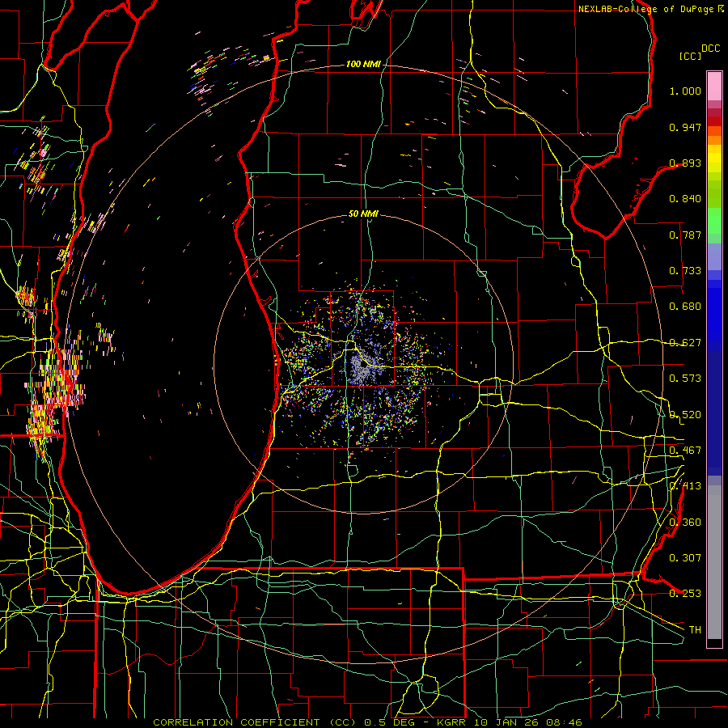Screen dimensions: 728x728
Task: Click the 0.307 scale value
Action: click(x=685, y=558)
